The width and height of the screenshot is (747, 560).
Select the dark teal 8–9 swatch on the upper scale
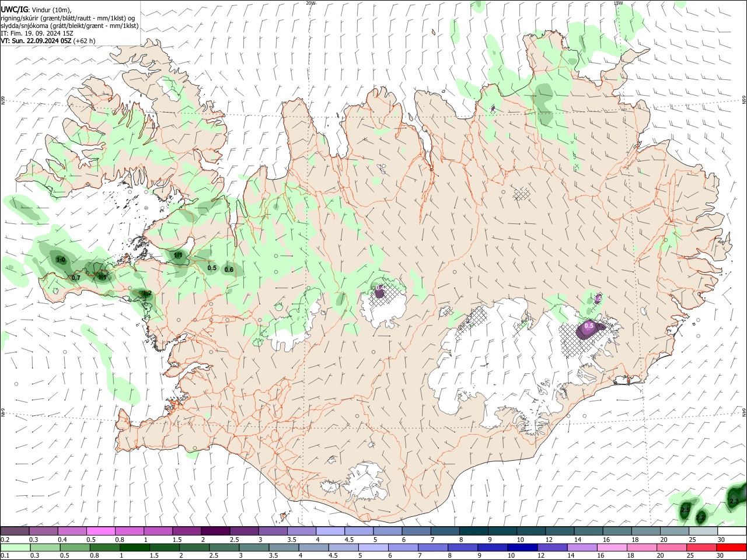coord(473,531)
